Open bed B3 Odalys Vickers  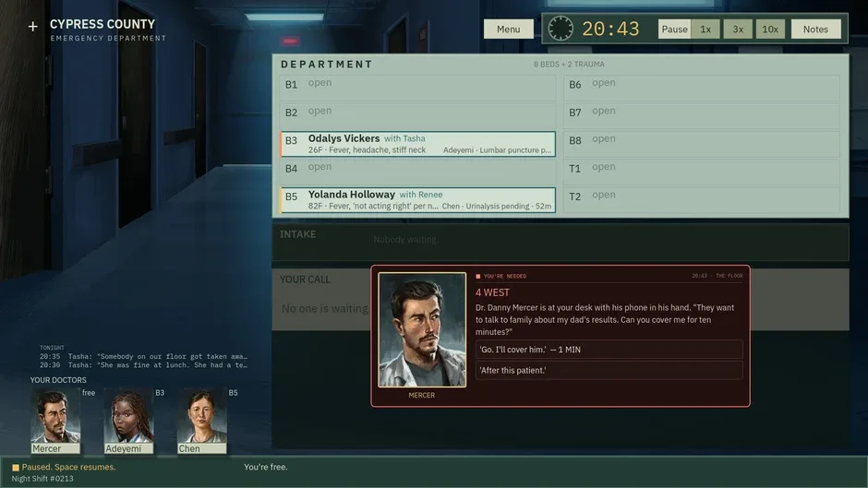pos(417,144)
